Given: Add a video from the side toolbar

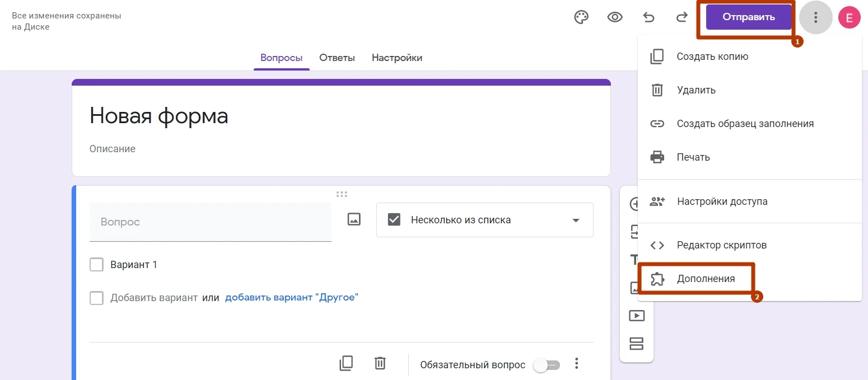Looking at the screenshot, I should pos(637,316).
